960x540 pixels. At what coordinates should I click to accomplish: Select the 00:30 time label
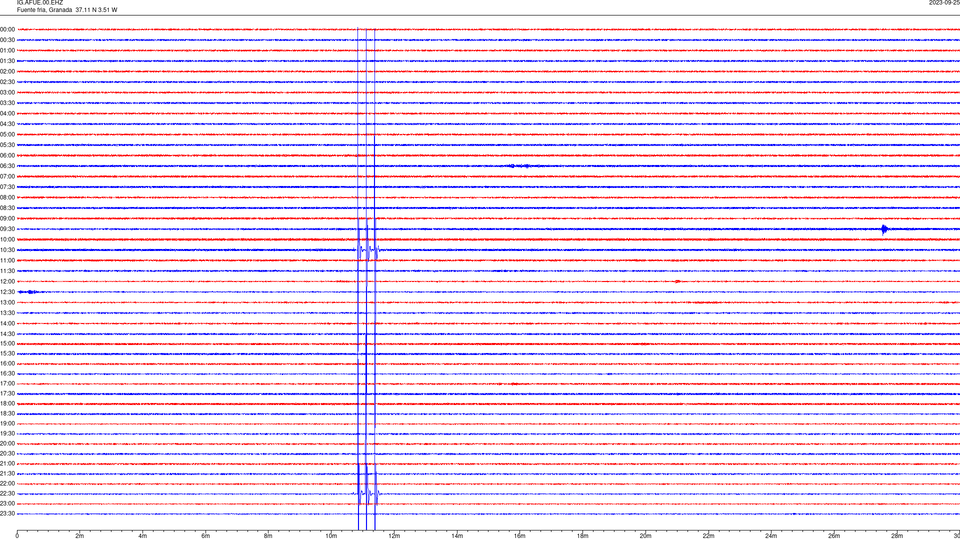pyautogui.click(x=7, y=40)
